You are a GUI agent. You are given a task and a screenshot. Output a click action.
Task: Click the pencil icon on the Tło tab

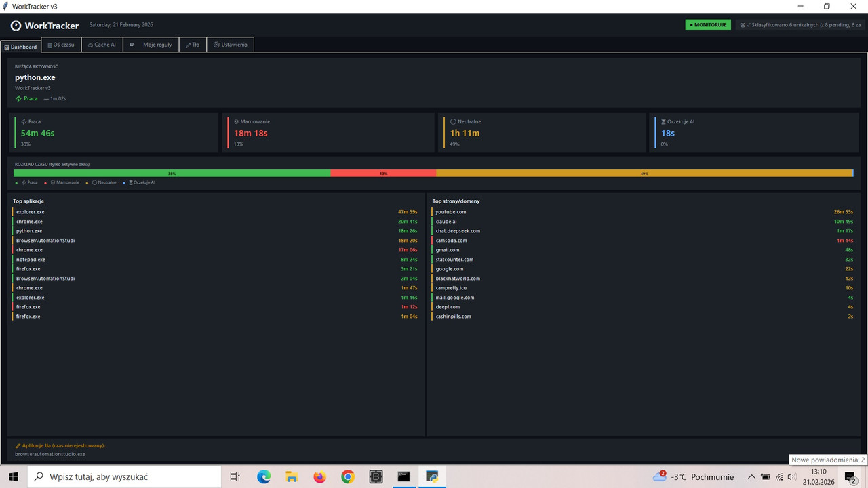click(x=187, y=44)
